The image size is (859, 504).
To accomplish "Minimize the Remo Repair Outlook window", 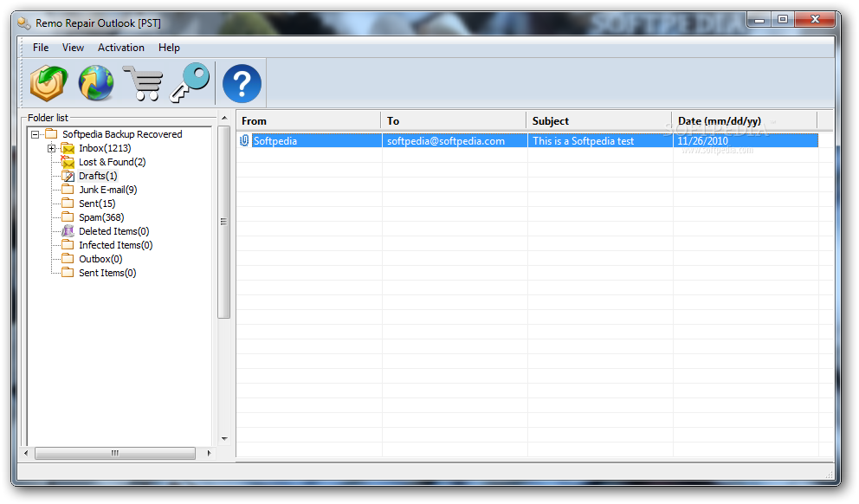I will click(759, 20).
